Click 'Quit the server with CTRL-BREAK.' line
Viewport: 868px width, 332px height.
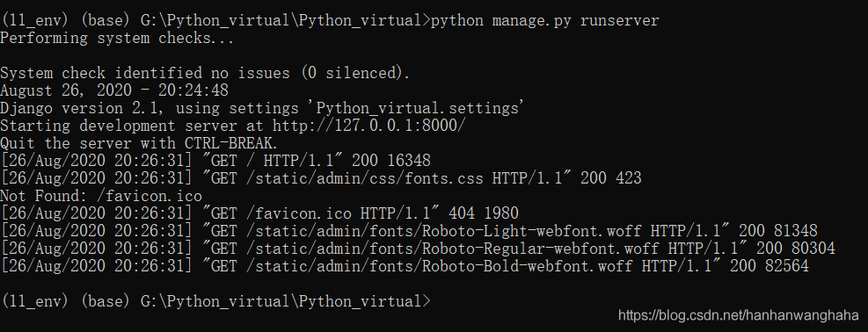tap(138, 143)
